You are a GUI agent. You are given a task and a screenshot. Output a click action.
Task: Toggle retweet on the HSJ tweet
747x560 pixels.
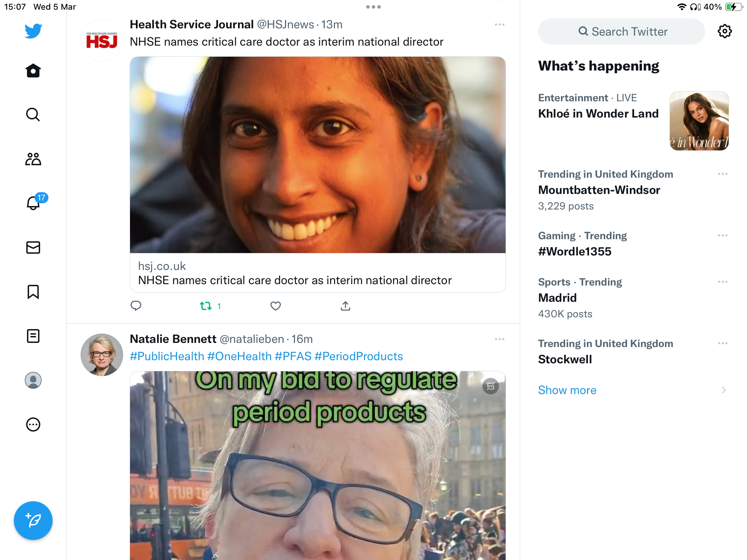[x=206, y=306]
